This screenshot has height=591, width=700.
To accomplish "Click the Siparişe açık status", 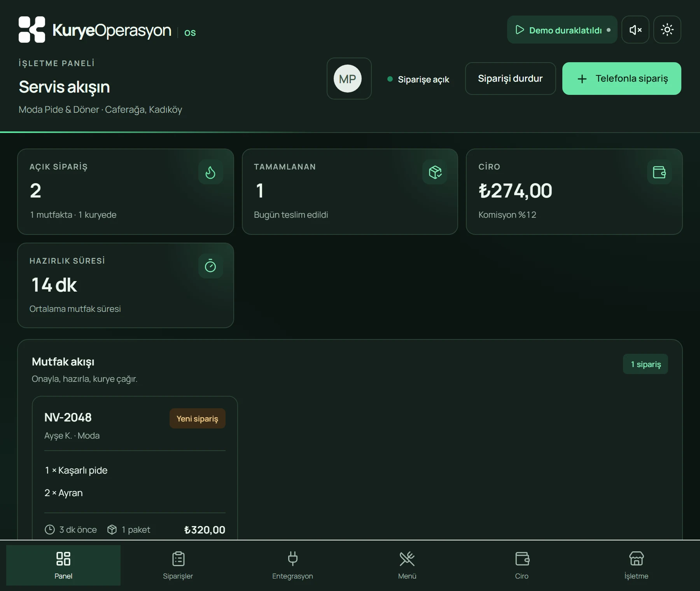I will point(418,79).
